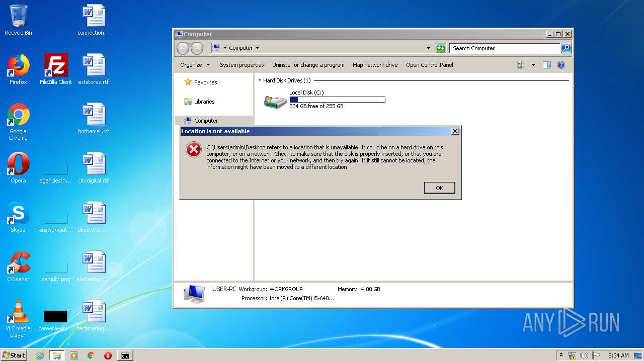Select the FileZilla Client desktop icon
The image size is (644, 362).
click(56, 69)
